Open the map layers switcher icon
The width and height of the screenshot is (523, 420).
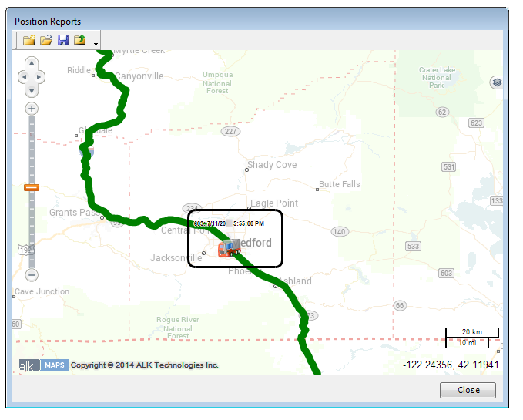point(497,82)
